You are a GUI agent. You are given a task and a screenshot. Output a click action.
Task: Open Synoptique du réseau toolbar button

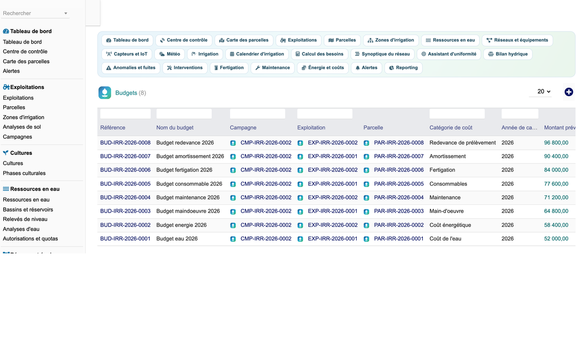(382, 54)
